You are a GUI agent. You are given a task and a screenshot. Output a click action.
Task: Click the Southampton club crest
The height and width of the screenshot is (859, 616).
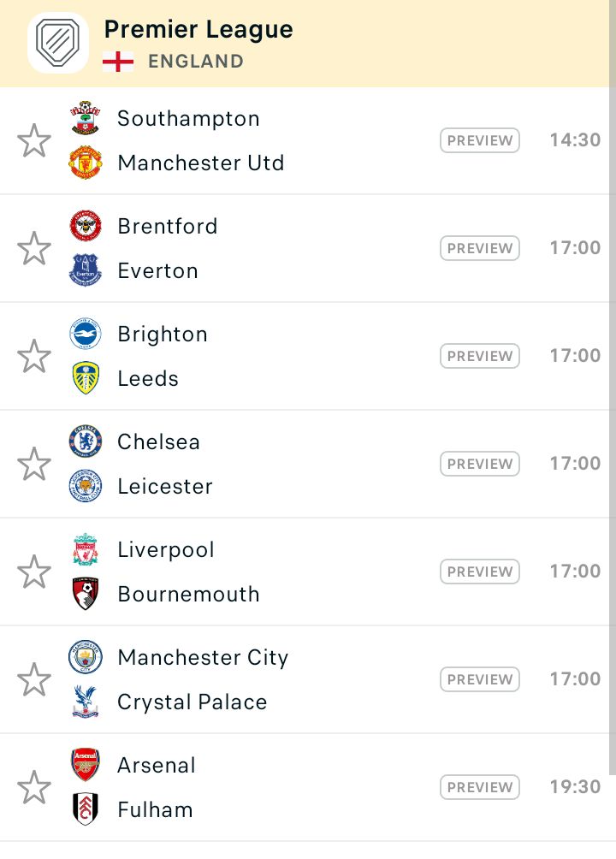point(86,118)
